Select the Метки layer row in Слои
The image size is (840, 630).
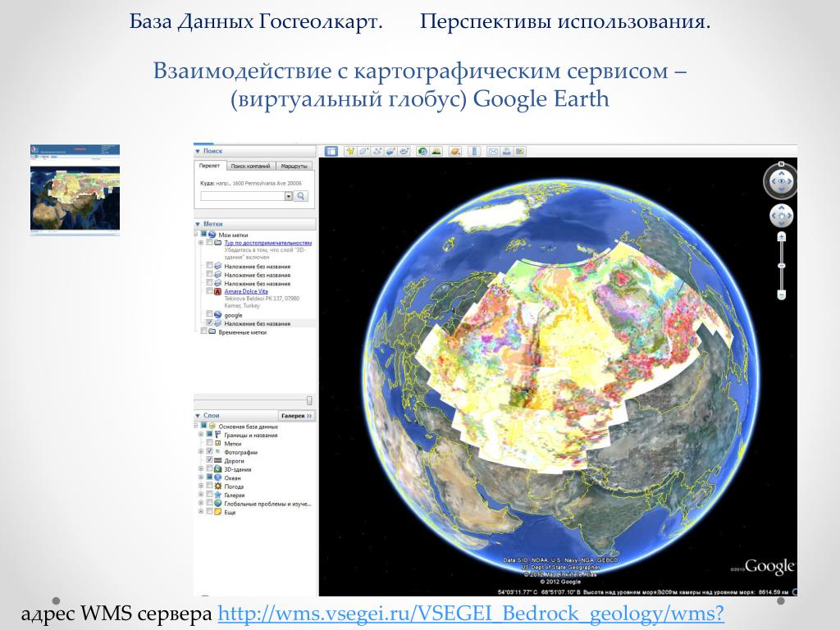point(232,444)
